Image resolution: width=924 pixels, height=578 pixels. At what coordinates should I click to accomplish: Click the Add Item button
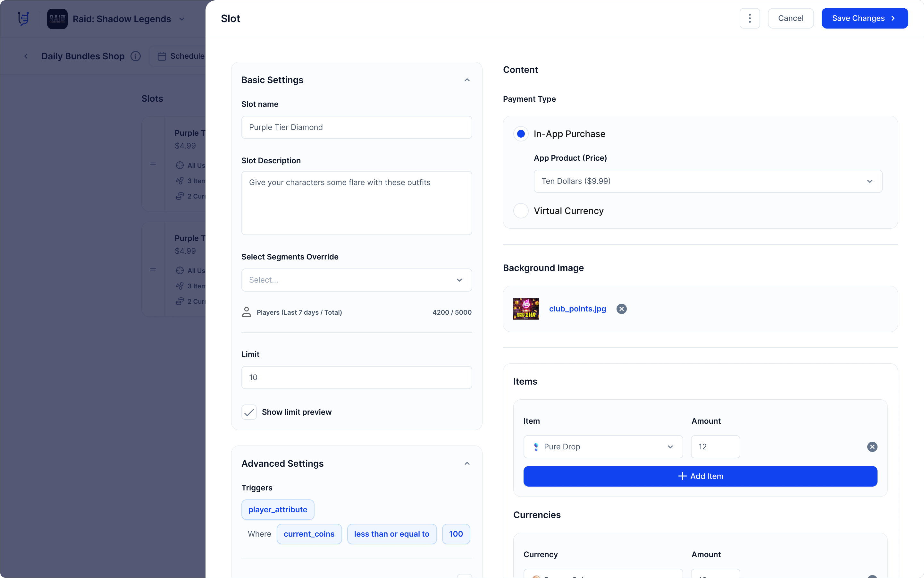700,476
